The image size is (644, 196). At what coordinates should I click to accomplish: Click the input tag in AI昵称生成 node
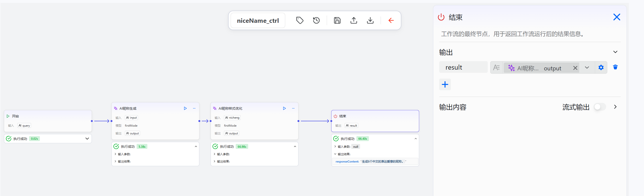[x=132, y=117]
